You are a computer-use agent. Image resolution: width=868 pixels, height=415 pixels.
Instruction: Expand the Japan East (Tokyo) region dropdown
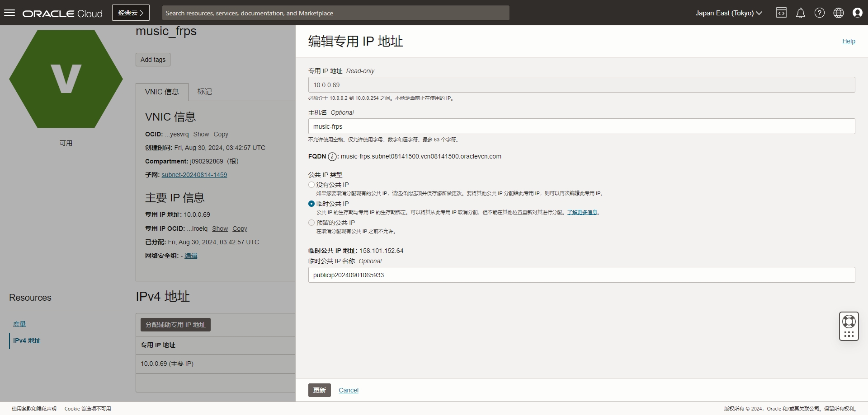[x=728, y=13]
